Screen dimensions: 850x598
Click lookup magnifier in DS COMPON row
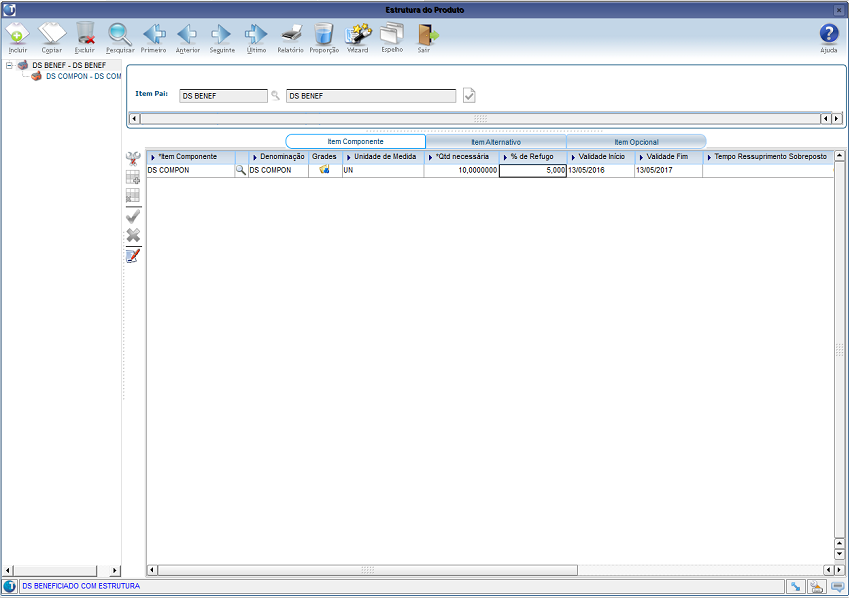(241, 170)
